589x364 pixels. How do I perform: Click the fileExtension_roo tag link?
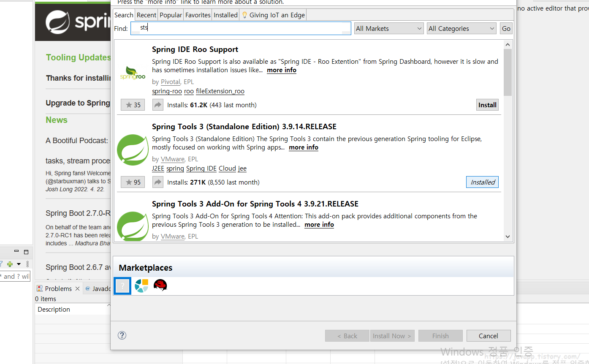220,91
